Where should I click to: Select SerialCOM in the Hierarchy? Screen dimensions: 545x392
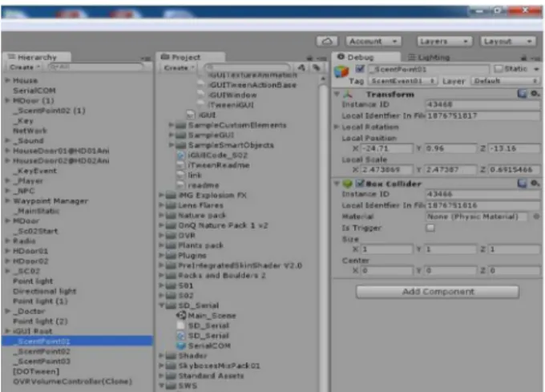34,91
